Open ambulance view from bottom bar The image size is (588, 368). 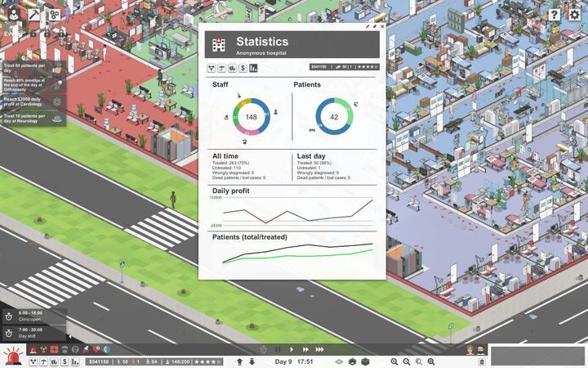point(55,362)
